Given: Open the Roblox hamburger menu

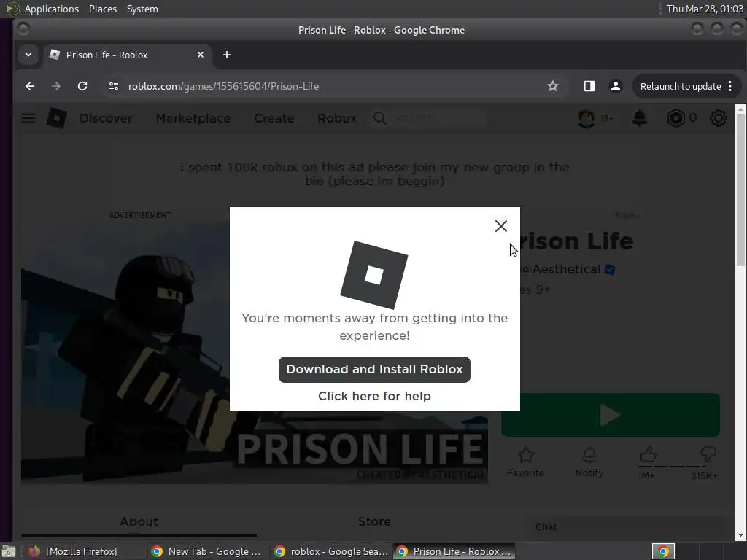Looking at the screenshot, I should click(28, 118).
